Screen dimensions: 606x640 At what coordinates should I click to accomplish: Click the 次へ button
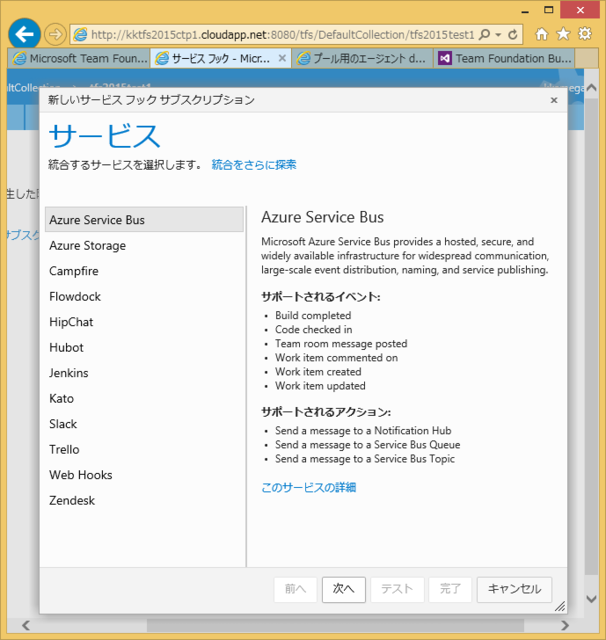pyautogui.click(x=344, y=589)
